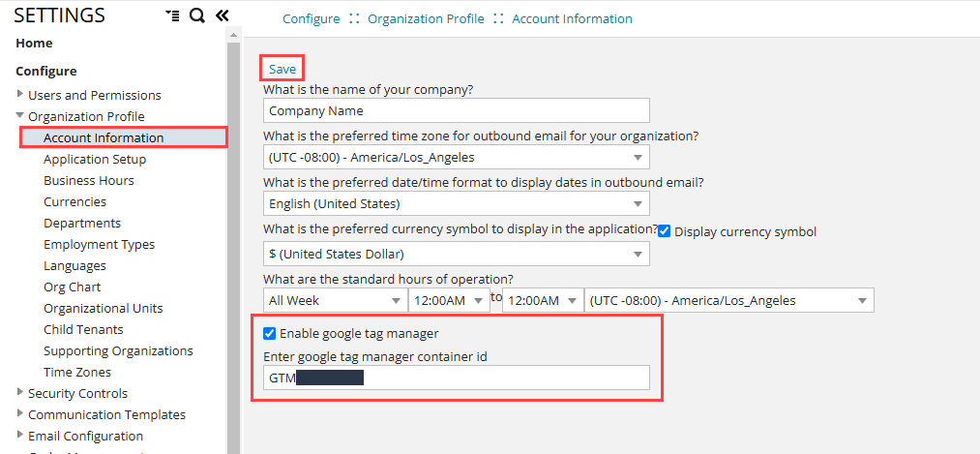The height and width of the screenshot is (454, 980).
Task: Click the search magnifier icon in Settings header
Action: [196, 15]
